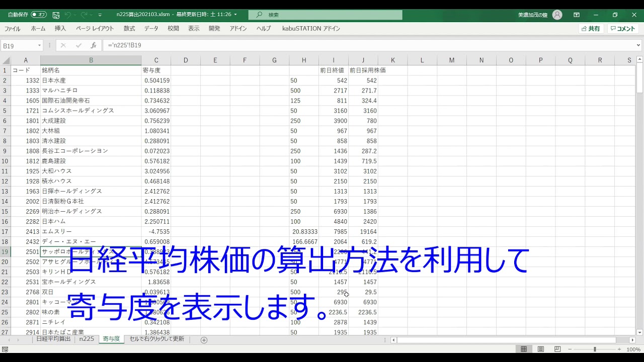Select column C header

pyautogui.click(x=156, y=60)
